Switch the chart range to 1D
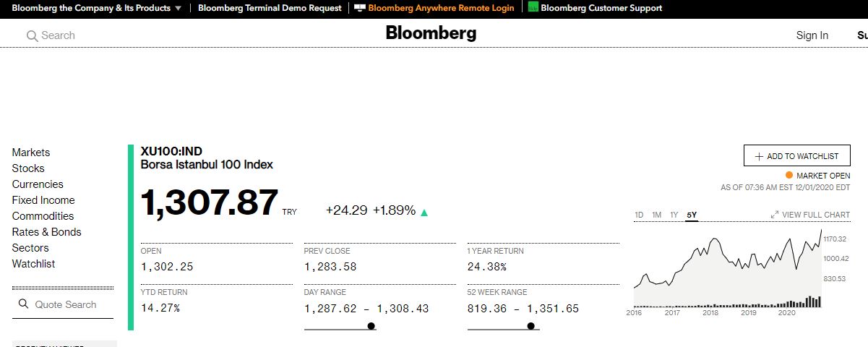The width and height of the screenshot is (868, 347). [x=639, y=215]
